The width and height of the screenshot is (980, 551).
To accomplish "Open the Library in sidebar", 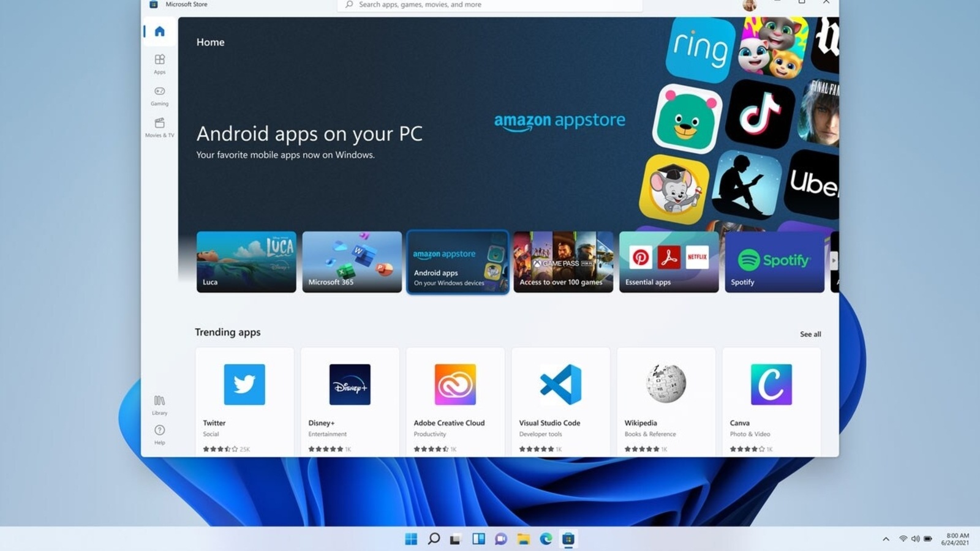I will [x=160, y=405].
